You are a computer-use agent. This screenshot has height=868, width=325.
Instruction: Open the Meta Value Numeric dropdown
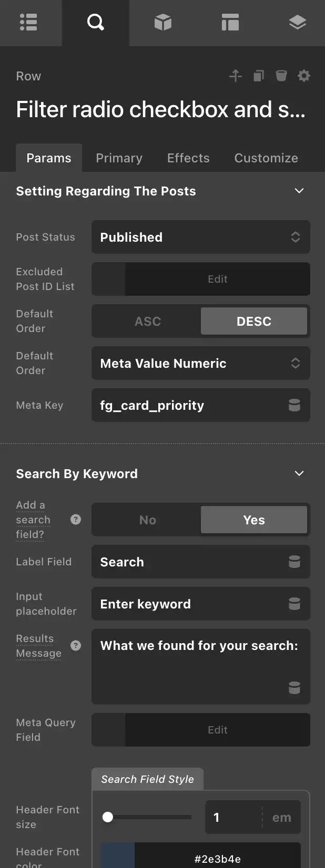(x=200, y=363)
